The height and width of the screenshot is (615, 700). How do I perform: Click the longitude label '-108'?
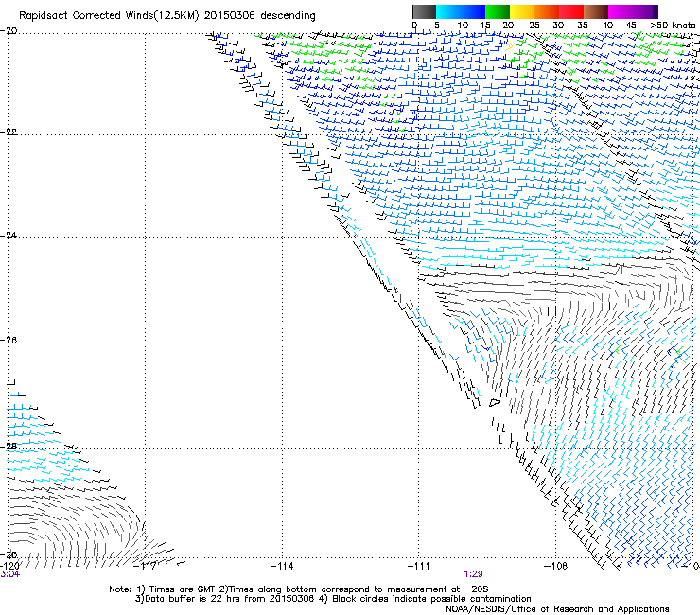tap(556, 566)
